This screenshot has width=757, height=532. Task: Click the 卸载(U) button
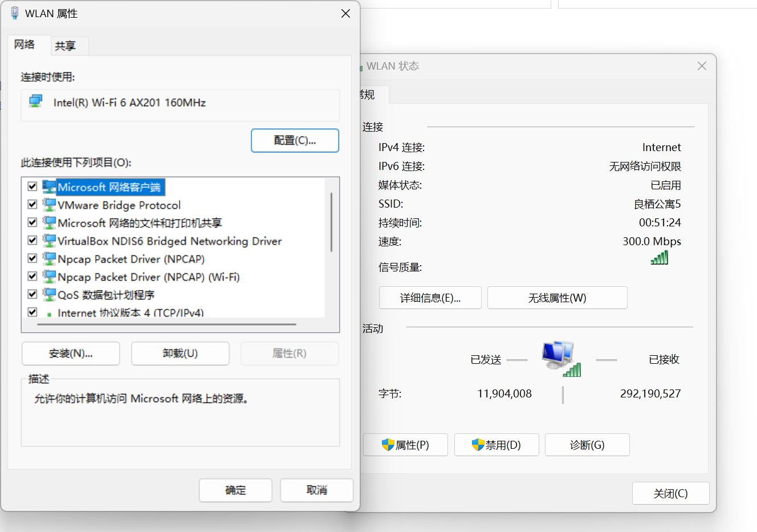pyautogui.click(x=180, y=354)
